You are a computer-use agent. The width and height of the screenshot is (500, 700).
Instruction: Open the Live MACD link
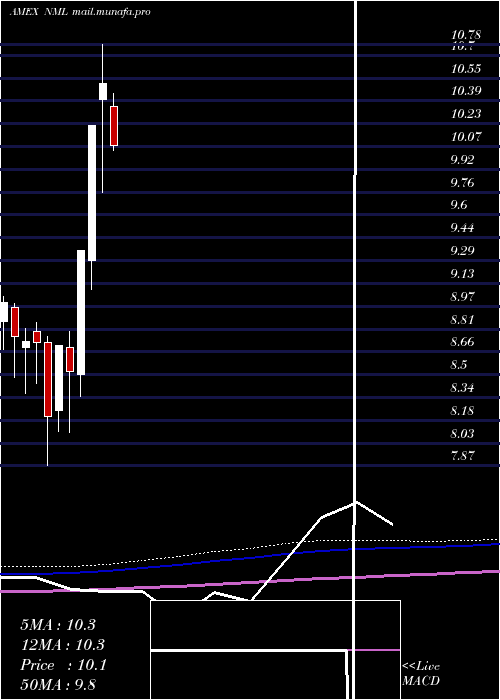421,673
